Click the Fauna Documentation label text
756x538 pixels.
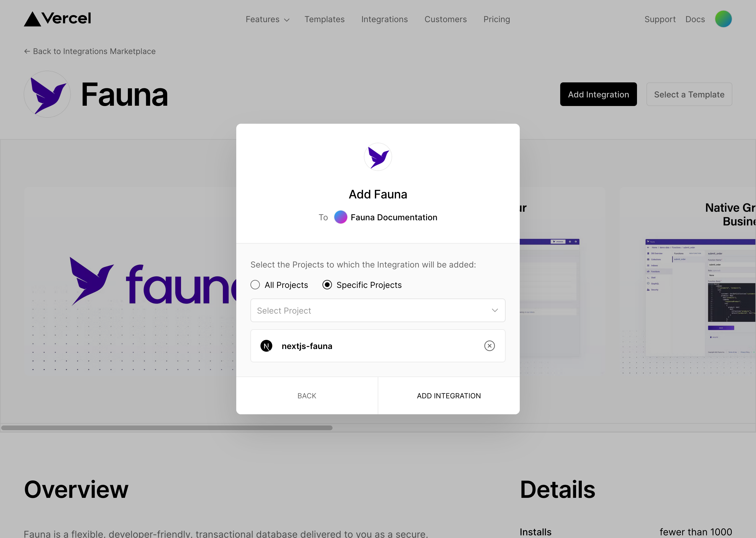click(394, 217)
